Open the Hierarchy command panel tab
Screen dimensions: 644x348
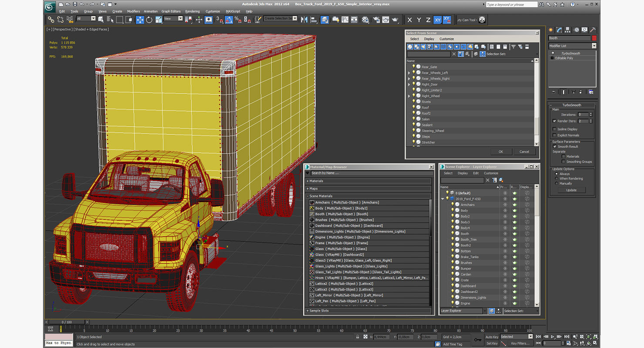[568, 30]
